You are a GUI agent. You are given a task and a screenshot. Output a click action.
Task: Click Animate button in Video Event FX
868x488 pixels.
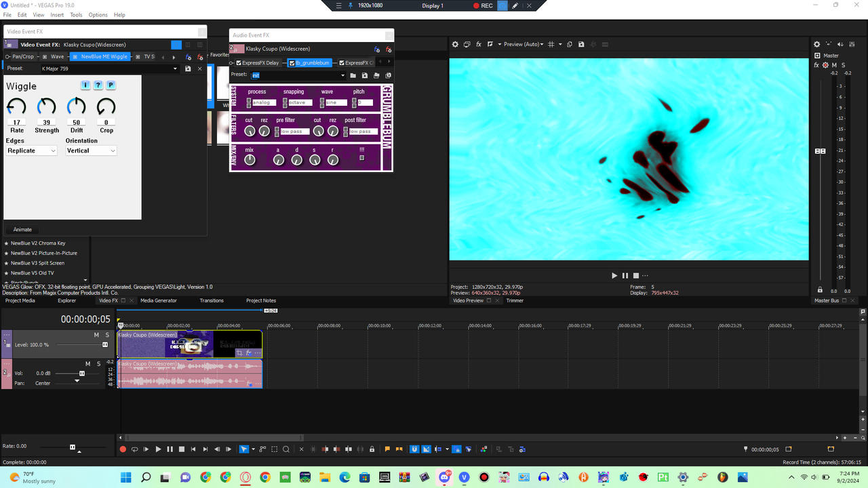click(22, 230)
